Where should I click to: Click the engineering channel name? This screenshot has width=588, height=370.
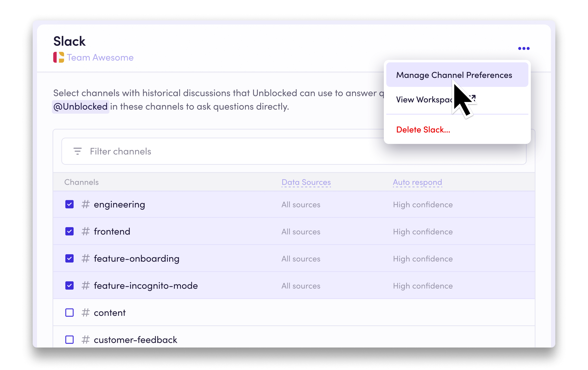(x=119, y=205)
